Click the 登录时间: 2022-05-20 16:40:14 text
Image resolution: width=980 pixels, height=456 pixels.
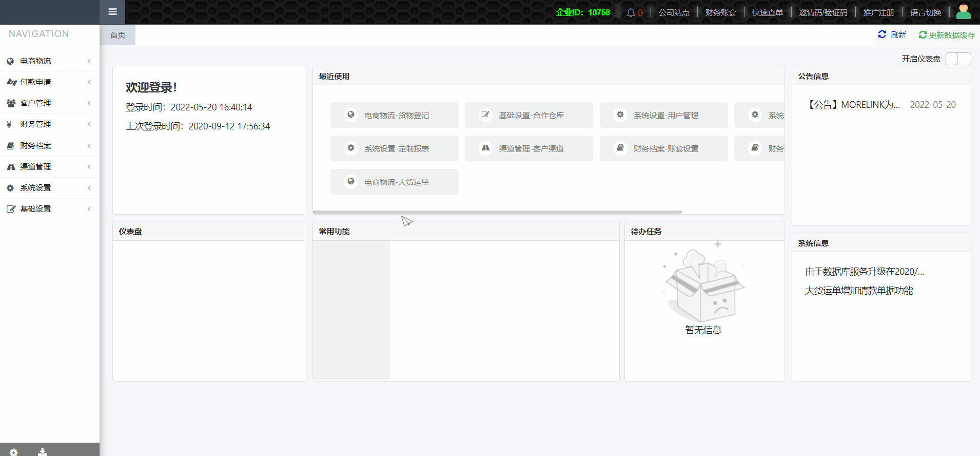tap(189, 107)
